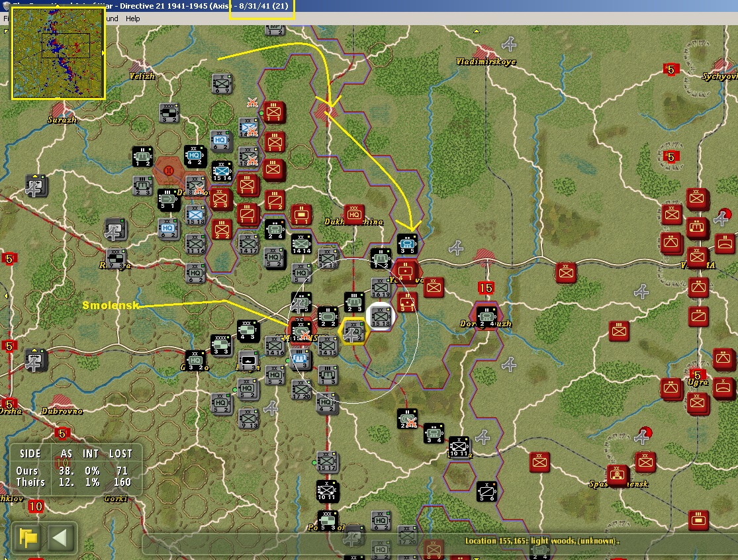Screen dimensions: 738x560
Task: Select the gray infantry division 14-15
Action: 328,346
